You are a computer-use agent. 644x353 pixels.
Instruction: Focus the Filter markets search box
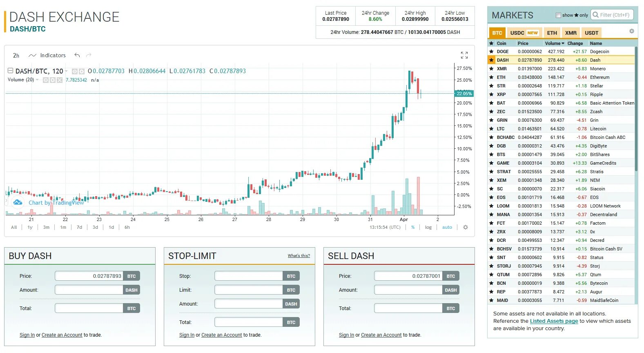[612, 15]
